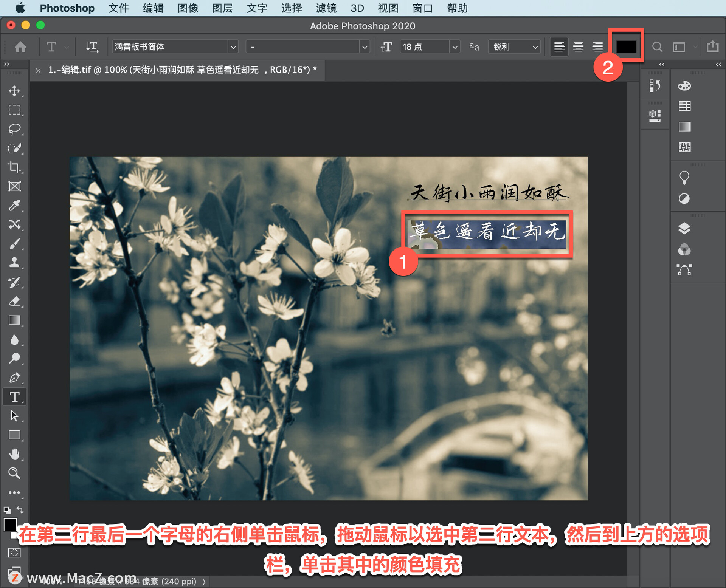Select the Hand tool
Viewport: 726px width, 588px height.
tap(14, 454)
